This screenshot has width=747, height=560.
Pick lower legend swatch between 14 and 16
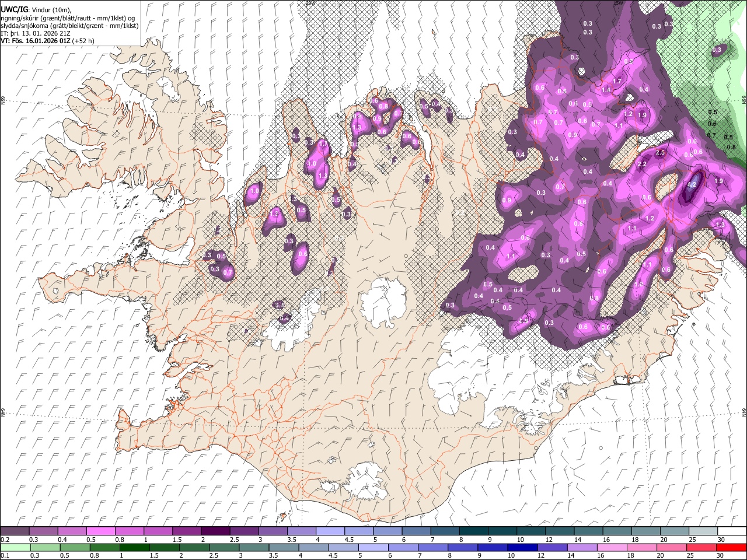coord(582,547)
